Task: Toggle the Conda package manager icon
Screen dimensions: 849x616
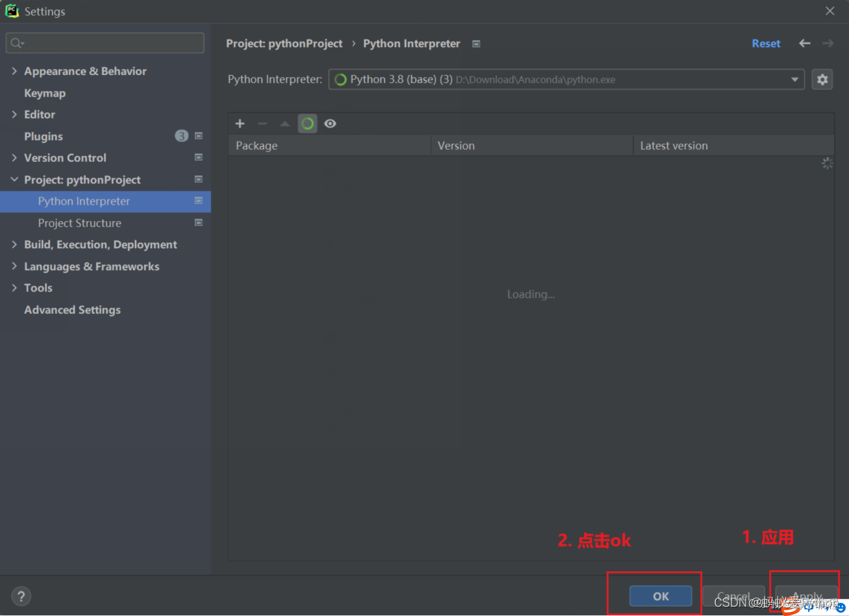Action: 307,124
